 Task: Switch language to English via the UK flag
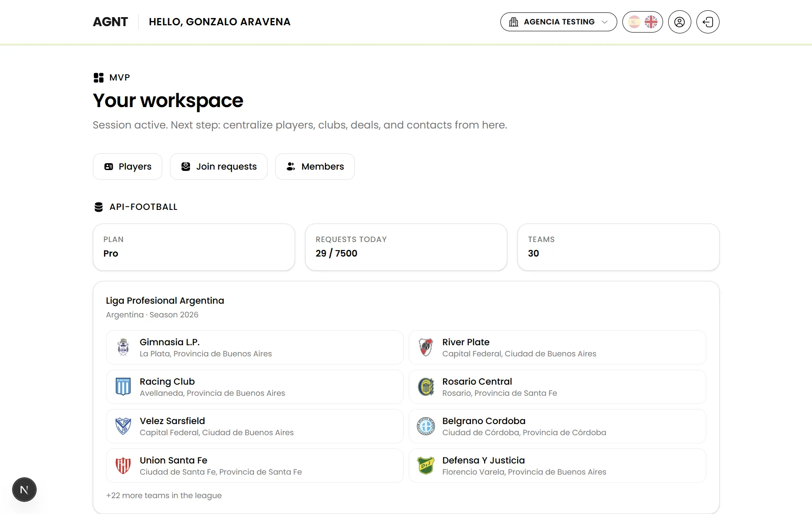(x=651, y=22)
